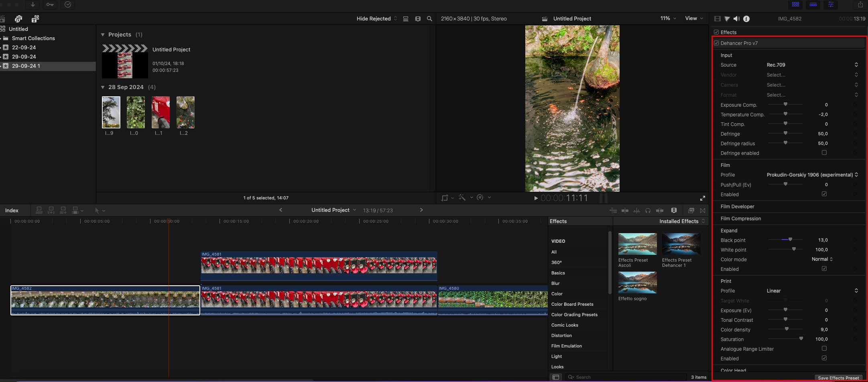Image resolution: width=868 pixels, height=382 pixels.
Task: Select Film Emulation in the Effects category list
Action: tap(567, 346)
